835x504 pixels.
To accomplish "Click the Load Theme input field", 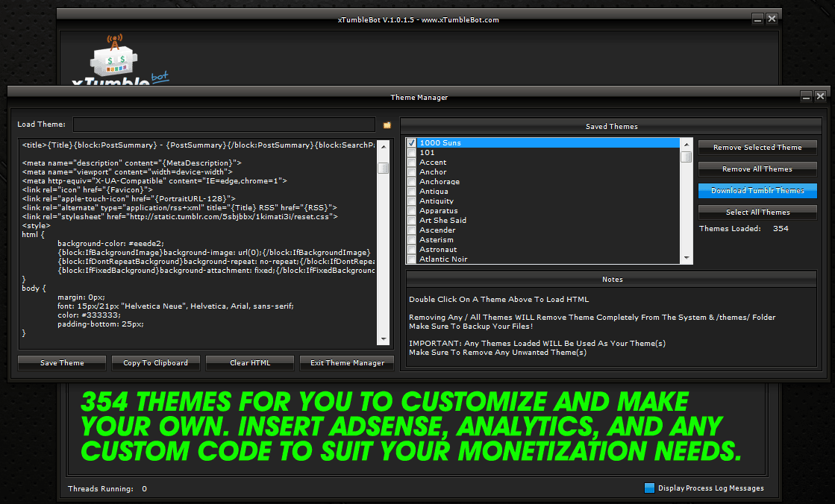I will pyautogui.click(x=224, y=125).
